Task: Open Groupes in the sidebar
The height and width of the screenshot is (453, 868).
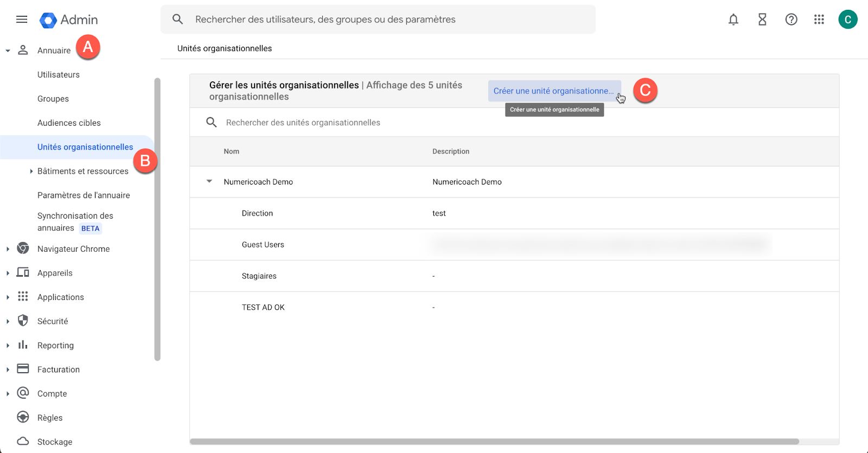Action: 53,99
